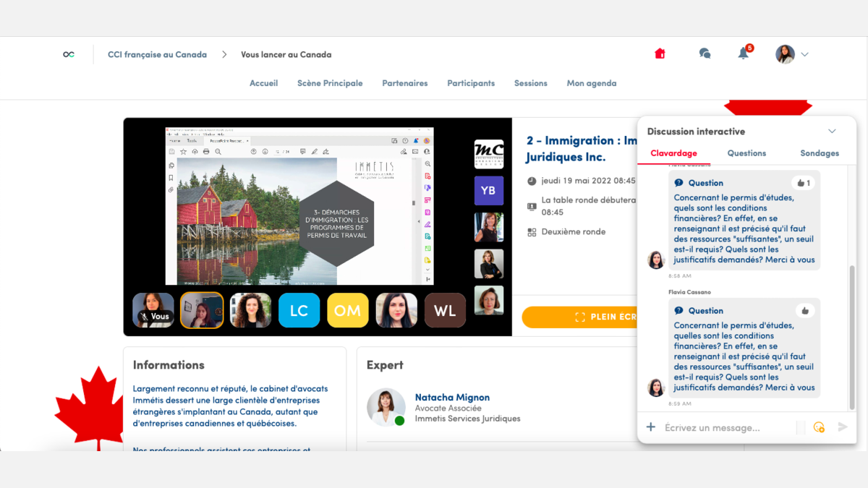This screenshot has width=868, height=488.
Task: Click the plus icon beside message field
Action: (650, 427)
